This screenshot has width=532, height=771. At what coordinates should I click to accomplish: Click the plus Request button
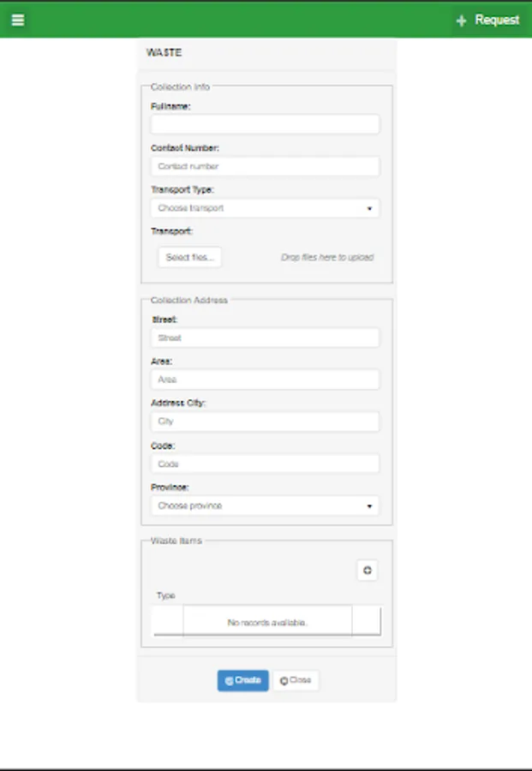click(487, 20)
